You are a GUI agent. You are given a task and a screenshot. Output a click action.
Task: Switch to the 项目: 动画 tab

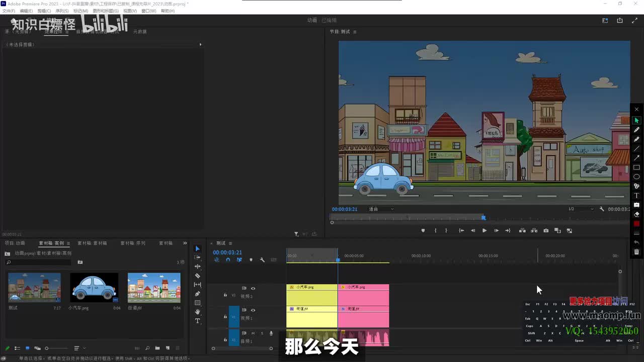(x=14, y=243)
